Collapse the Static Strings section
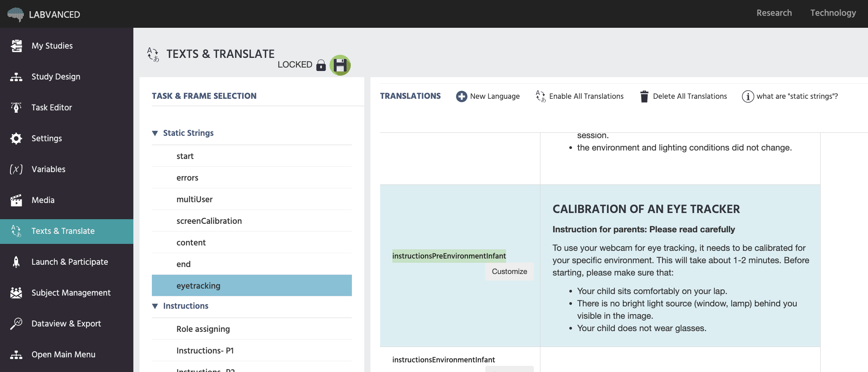The image size is (868, 372). coord(155,133)
